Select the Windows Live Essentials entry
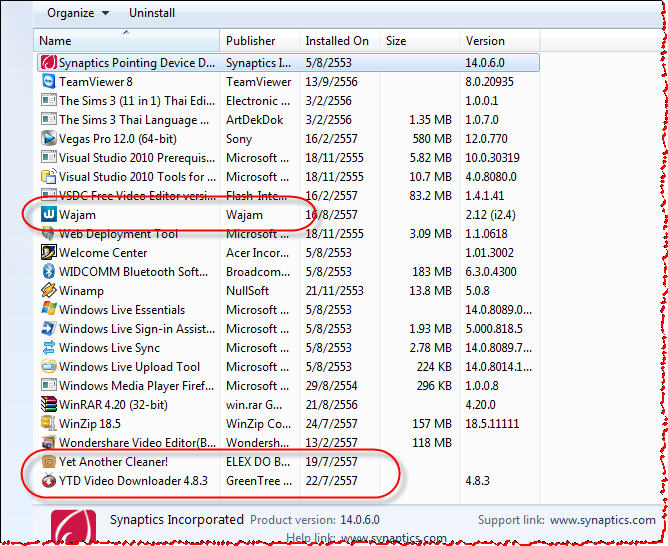Screen dimensions: 668x546 121,310
